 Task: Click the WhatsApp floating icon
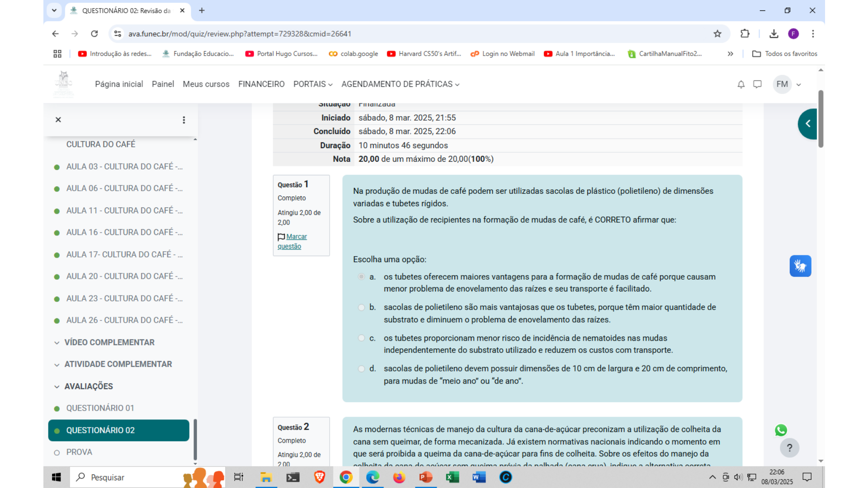click(781, 430)
